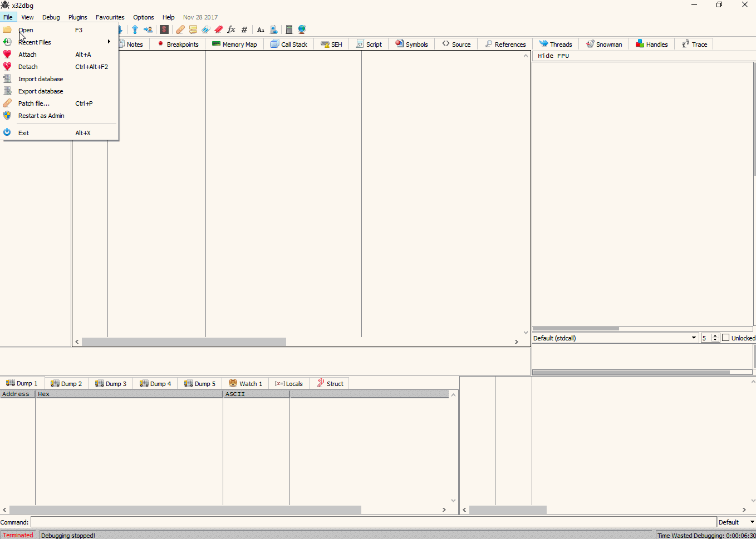Click the Scylla icon in toolbar
This screenshot has height=539, width=756.
click(164, 29)
